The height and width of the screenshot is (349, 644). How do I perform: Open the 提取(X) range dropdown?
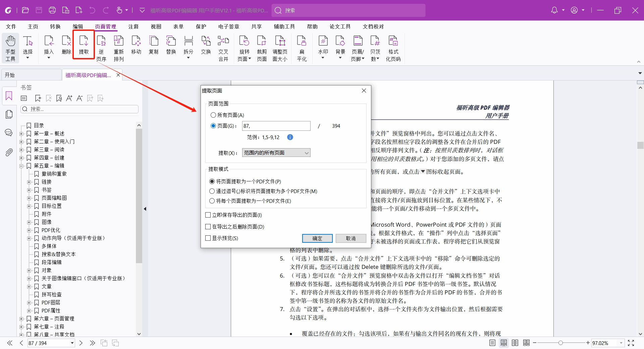pos(276,153)
